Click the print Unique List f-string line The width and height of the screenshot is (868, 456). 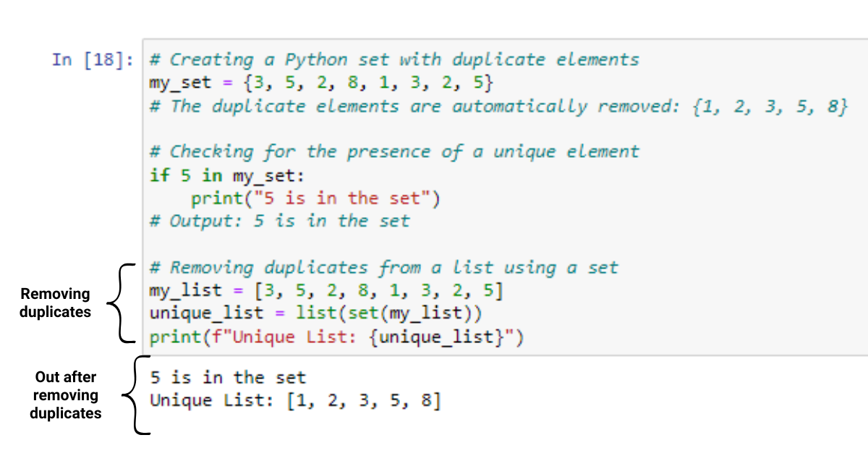pyautogui.click(x=336, y=337)
